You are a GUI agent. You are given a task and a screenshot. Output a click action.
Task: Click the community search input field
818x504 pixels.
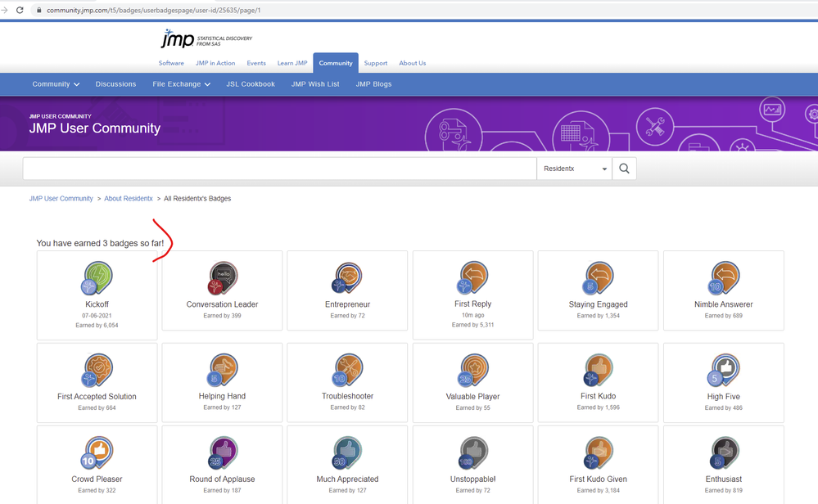279,169
